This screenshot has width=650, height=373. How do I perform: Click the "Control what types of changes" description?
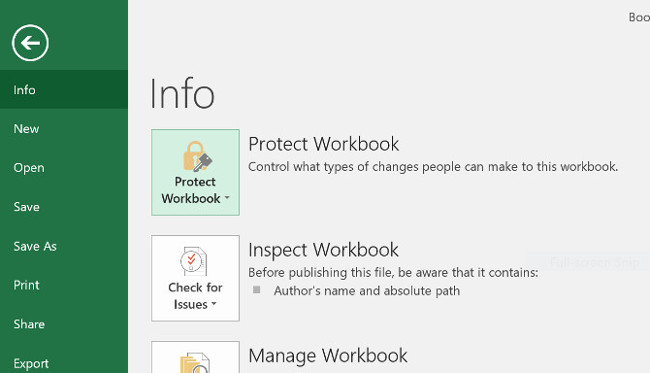433,167
